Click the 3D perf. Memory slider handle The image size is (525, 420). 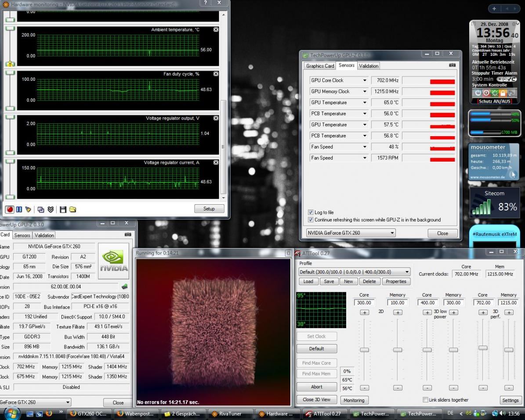(x=509, y=350)
